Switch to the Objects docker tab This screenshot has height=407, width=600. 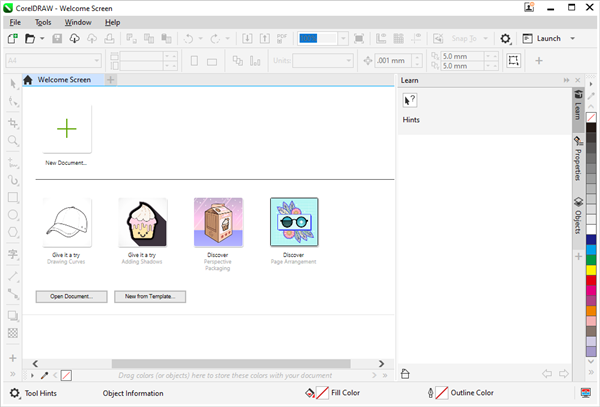(x=578, y=216)
